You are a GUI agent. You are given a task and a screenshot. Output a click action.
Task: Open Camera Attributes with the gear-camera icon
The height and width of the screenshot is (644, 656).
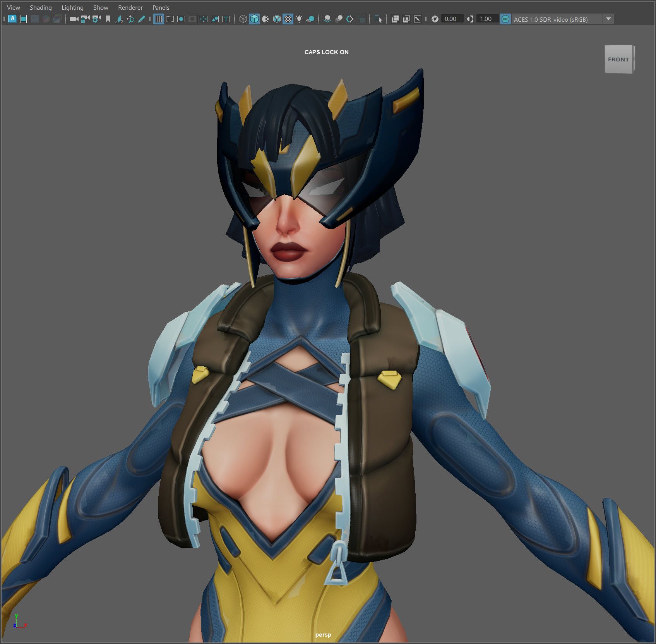tap(96, 19)
